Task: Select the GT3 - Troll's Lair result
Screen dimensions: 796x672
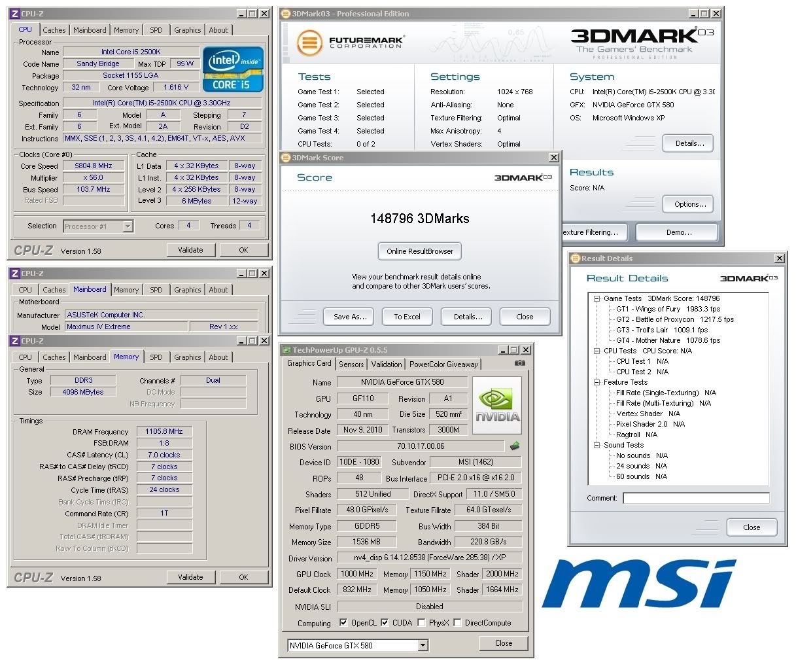Action: (662, 330)
